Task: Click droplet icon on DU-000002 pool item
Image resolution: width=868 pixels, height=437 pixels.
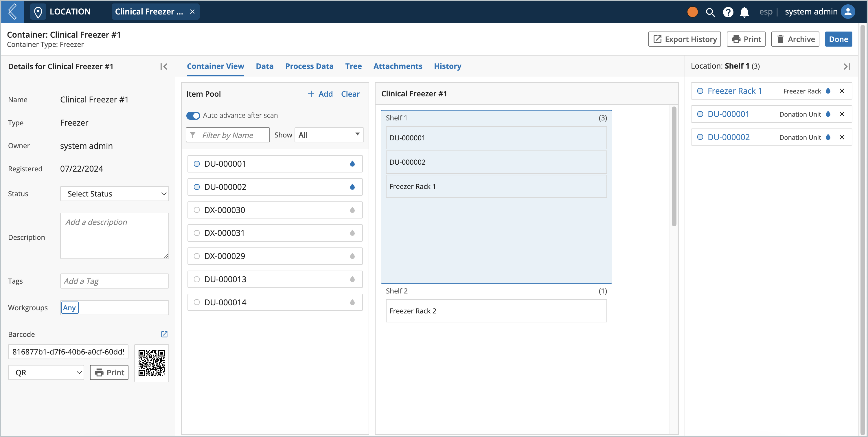Action: (x=352, y=187)
